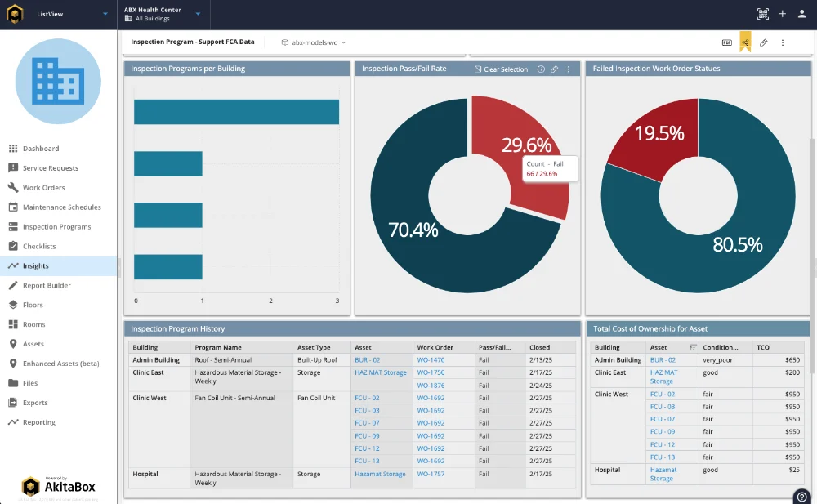817x504 pixels.
Task: Click the AkitaBox logo in top-left corner
Action: pyautogui.click(x=14, y=14)
